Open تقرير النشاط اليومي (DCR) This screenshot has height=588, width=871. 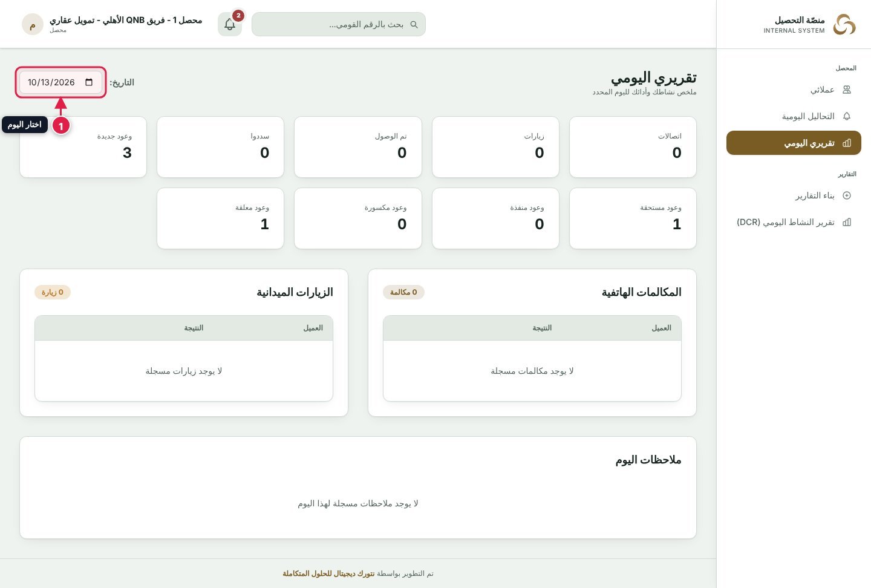point(794,222)
